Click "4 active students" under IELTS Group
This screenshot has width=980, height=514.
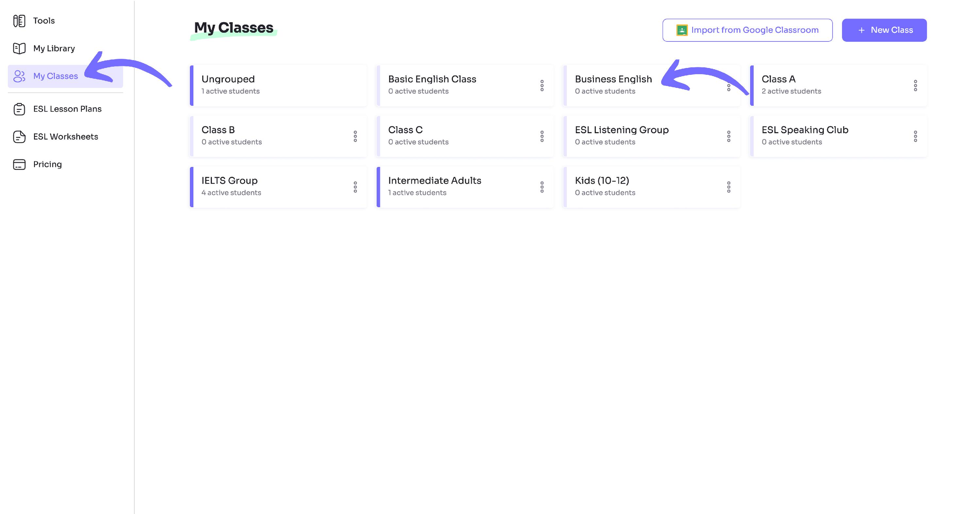231,193
